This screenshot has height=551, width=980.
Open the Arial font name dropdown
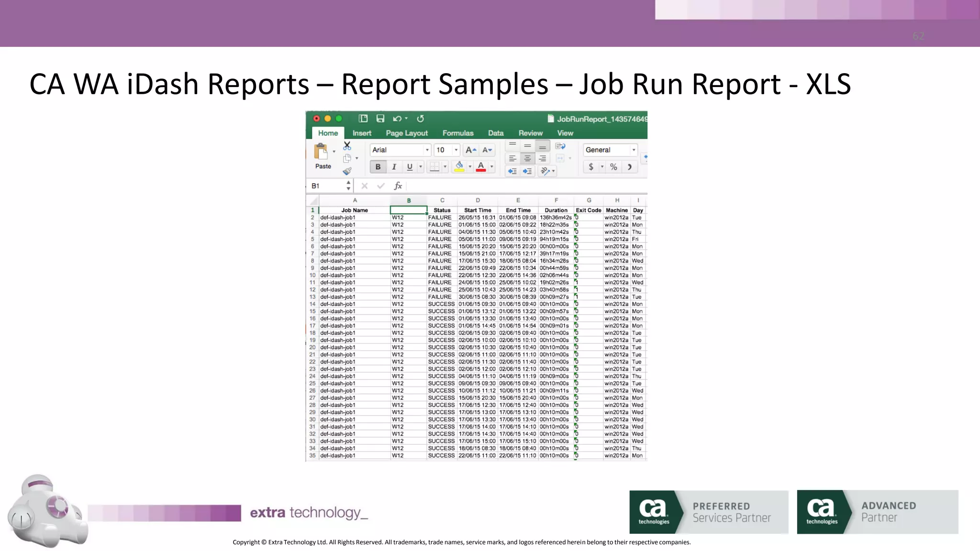click(427, 150)
